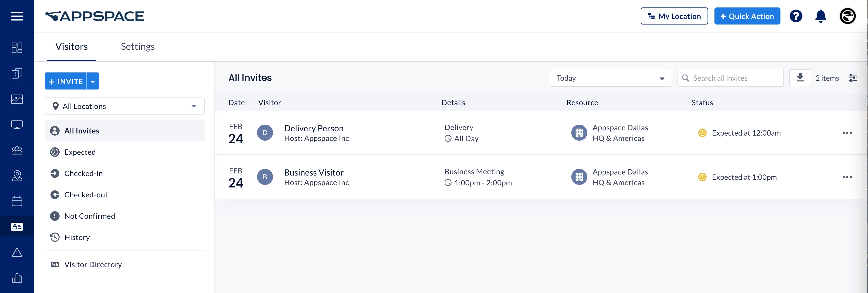Click the My Location button

[674, 16]
